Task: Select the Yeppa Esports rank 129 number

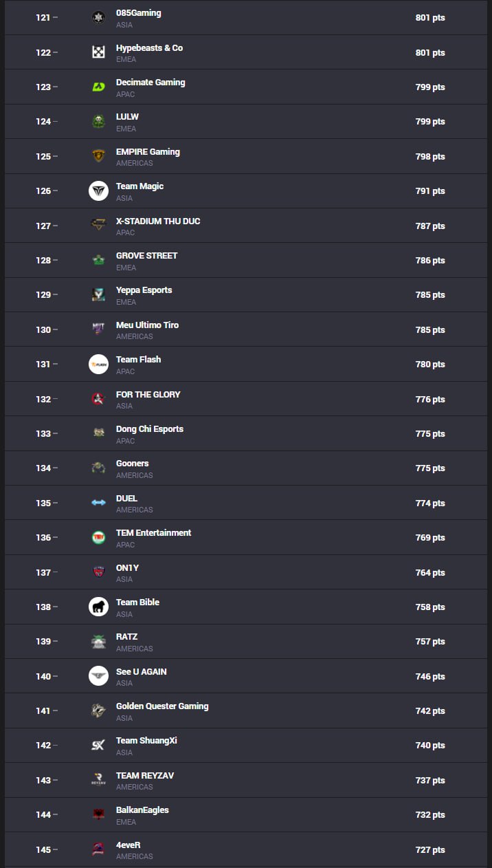Action: point(43,294)
